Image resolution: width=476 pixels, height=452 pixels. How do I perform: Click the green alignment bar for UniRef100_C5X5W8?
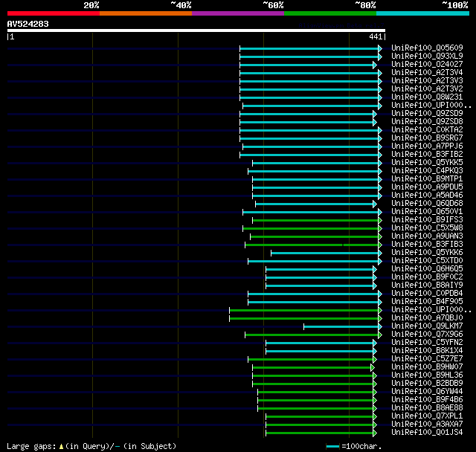pyautogui.click(x=311, y=229)
